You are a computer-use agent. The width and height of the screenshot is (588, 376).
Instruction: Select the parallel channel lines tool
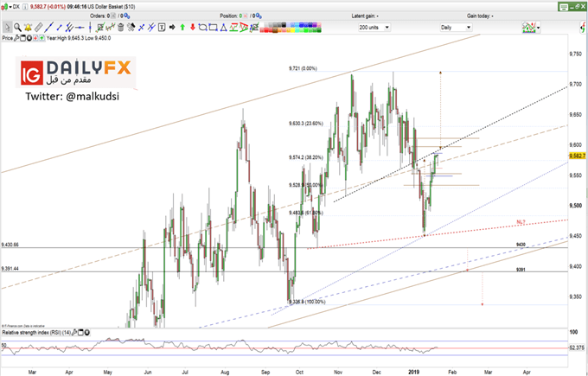pos(69,28)
